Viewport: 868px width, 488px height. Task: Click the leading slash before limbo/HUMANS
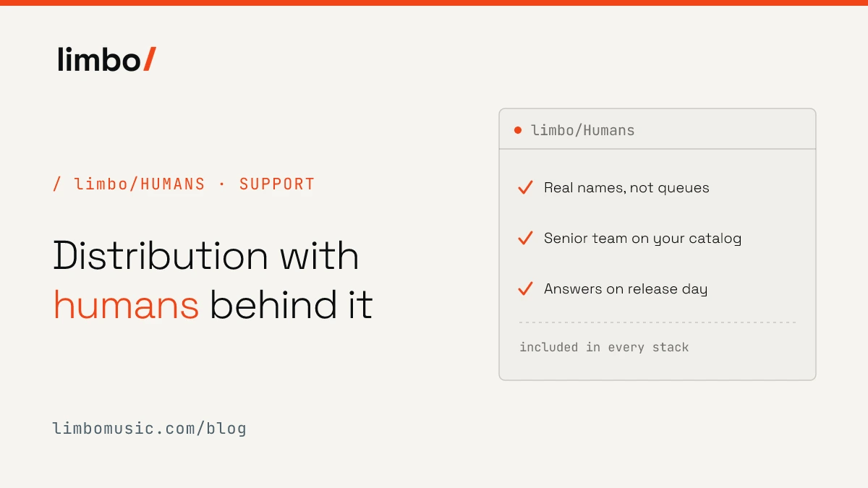click(57, 184)
